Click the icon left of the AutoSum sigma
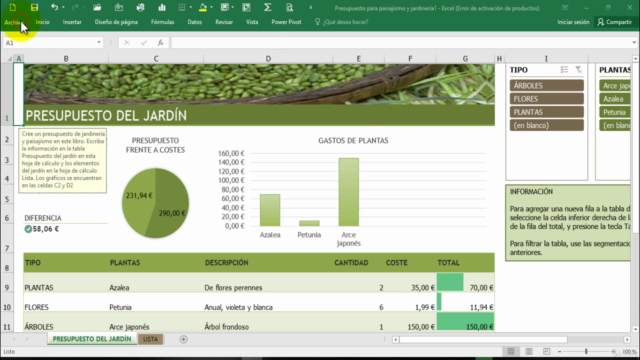The height and width of the screenshot is (360, 640). [247, 7]
